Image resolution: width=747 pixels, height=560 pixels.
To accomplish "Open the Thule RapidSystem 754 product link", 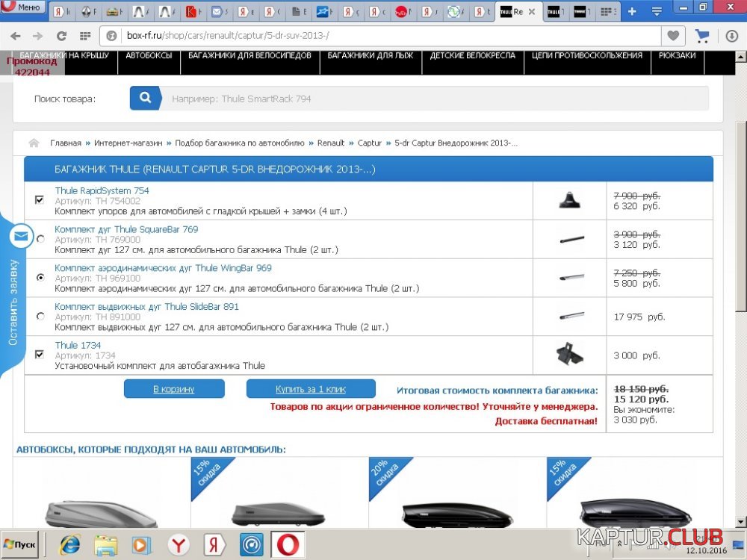I will click(x=102, y=190).
